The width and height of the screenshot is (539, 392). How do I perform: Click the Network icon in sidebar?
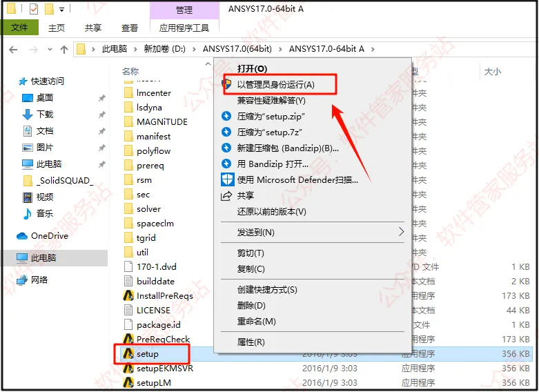click(22, 280)
